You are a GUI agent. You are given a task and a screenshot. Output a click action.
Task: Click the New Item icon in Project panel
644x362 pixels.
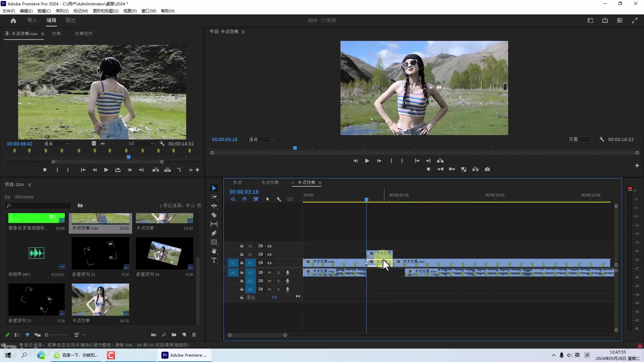tap(184, 335)
